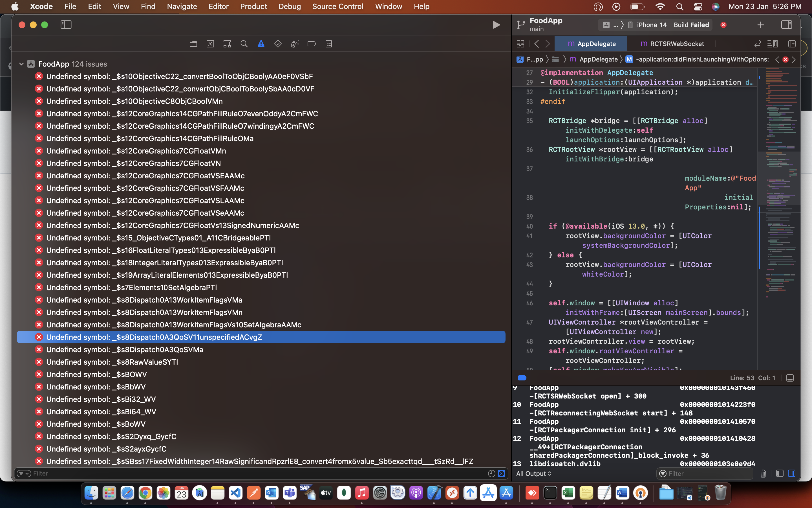Screen dimensions: 812x508
Task: Open the Product menu
Action: pyautogui.click(x=253, y=6)
